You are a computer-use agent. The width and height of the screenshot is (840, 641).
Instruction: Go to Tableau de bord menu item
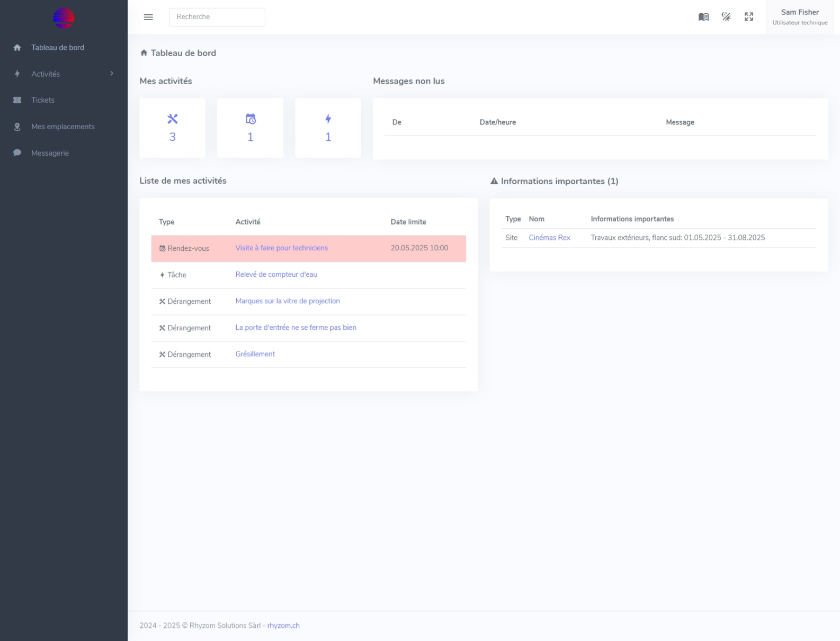pos(58,48)
